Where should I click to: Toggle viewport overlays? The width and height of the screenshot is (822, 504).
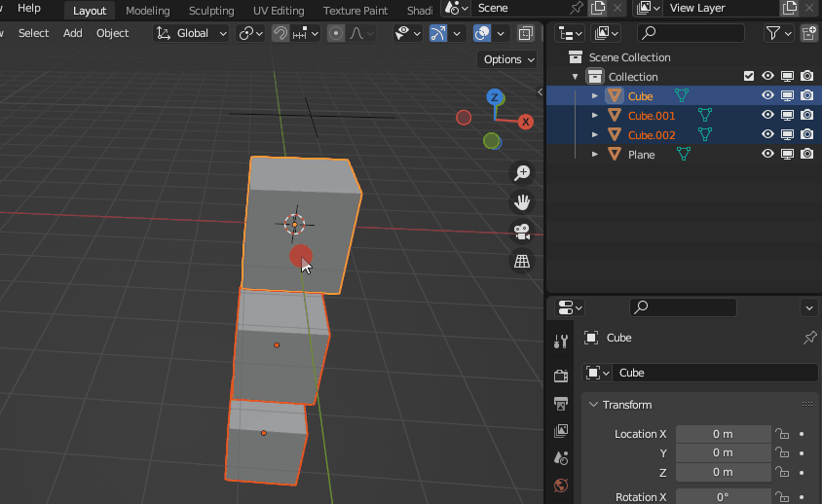tap(482, 33)
